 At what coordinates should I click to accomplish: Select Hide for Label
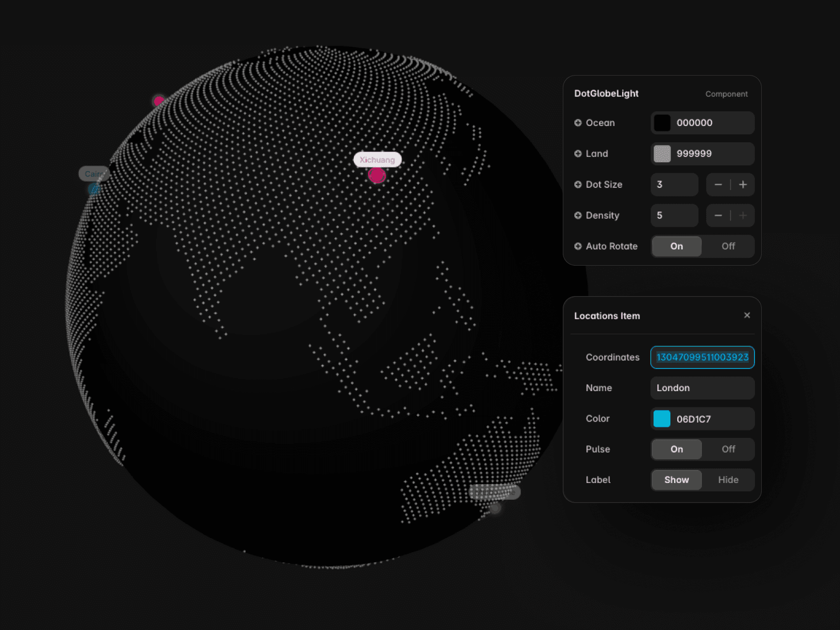[728, 480]
